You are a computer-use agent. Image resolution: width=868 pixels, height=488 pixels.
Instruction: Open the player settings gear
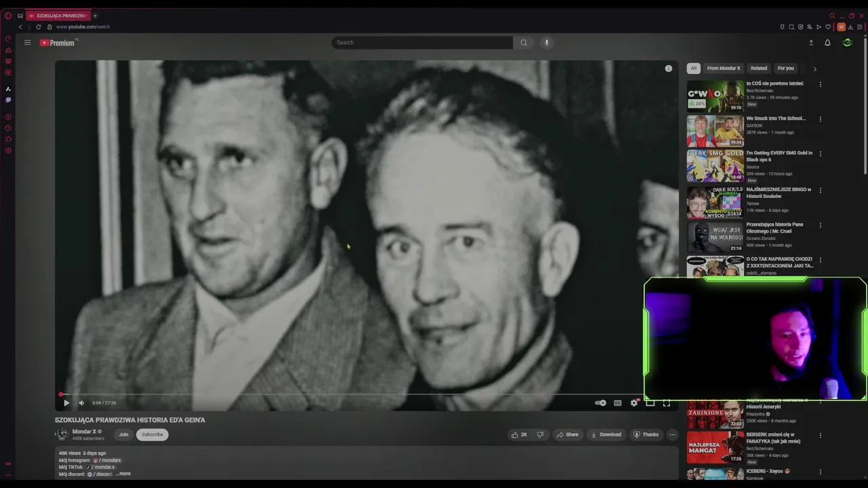pos(634,403)
